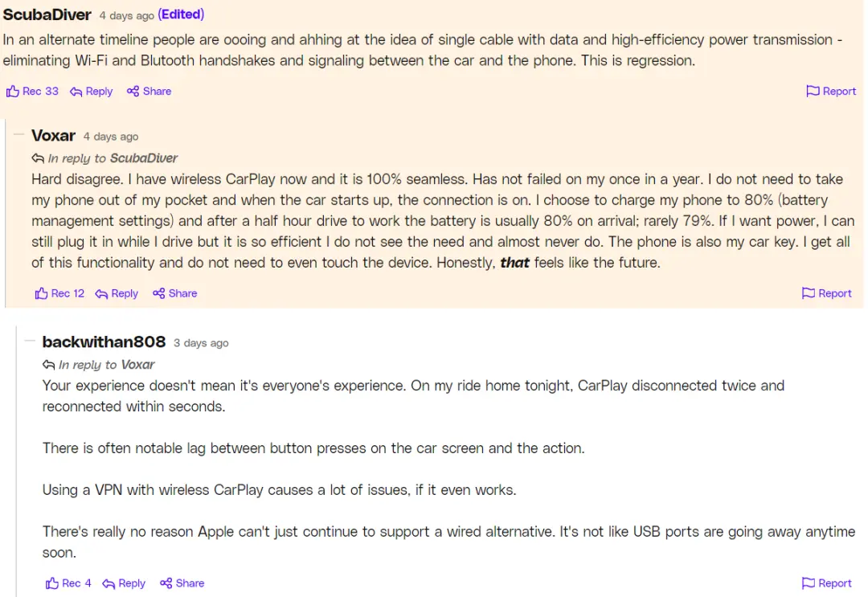The height and width of the screenshot is (597, 868).
Task: Open backwithan808's profile from the username heading
Action: (104, 341)
